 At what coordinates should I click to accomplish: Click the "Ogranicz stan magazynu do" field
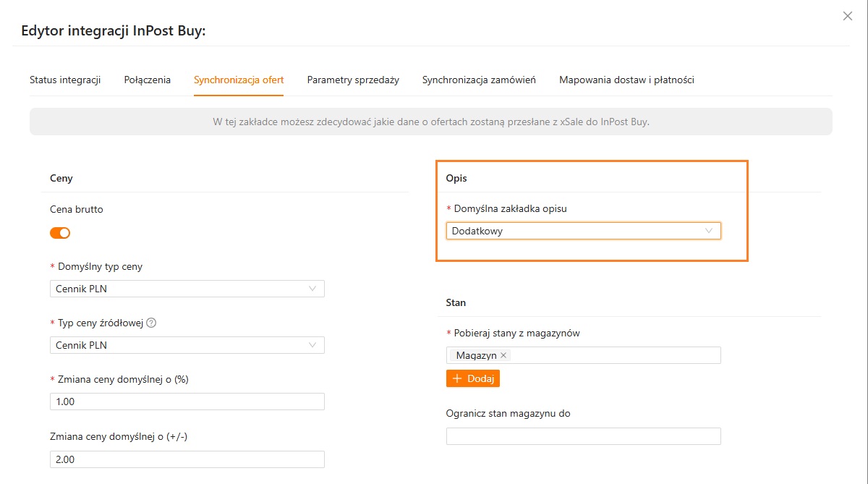pyautogui.click(x=582, y=436)
